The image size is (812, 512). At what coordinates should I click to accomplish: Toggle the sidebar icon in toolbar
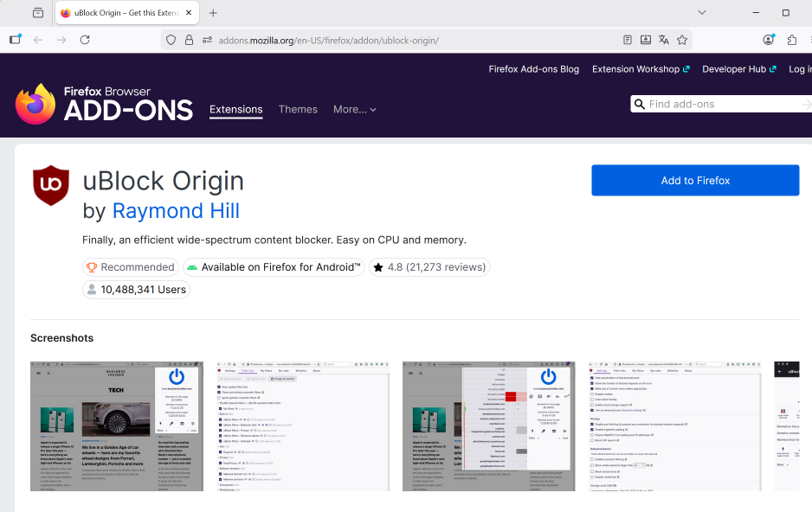pyautogui.click(x=15, y=40)
